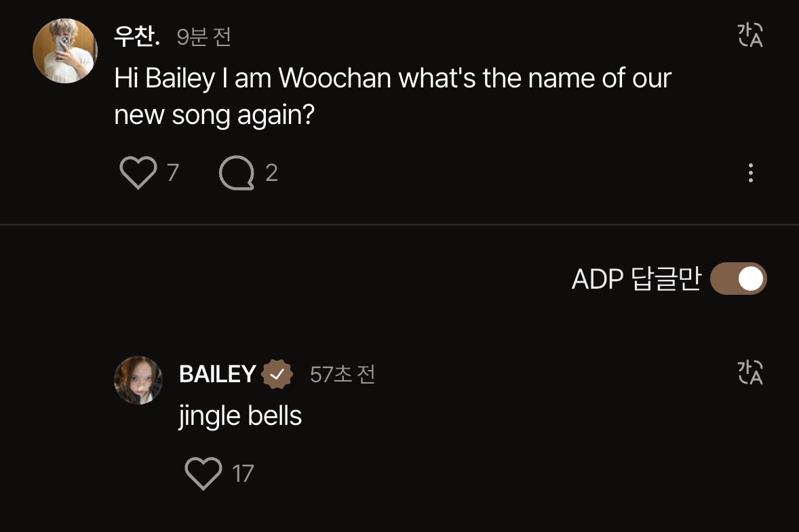Click the comment count 2 on the post
The width and height of the screenshot is (799, 532).
271,173
